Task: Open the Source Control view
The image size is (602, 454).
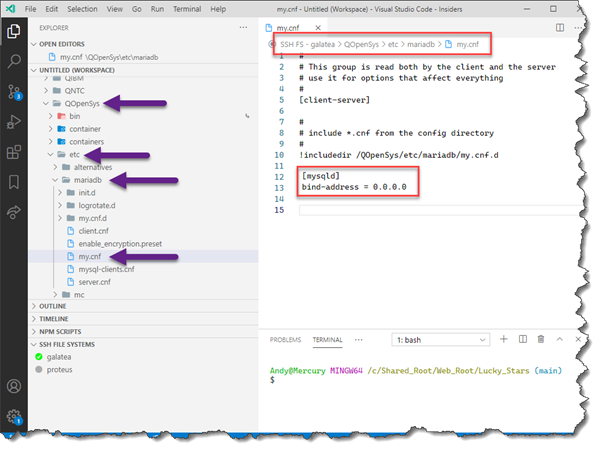Action: coord(14,92)
